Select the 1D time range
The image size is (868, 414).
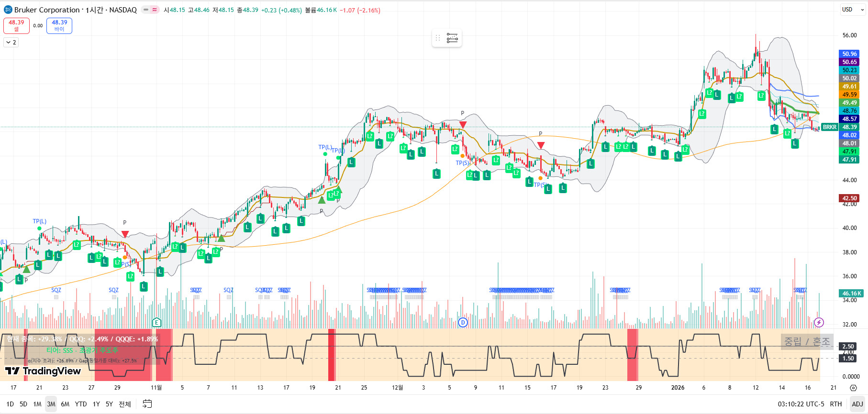(10, 404)
